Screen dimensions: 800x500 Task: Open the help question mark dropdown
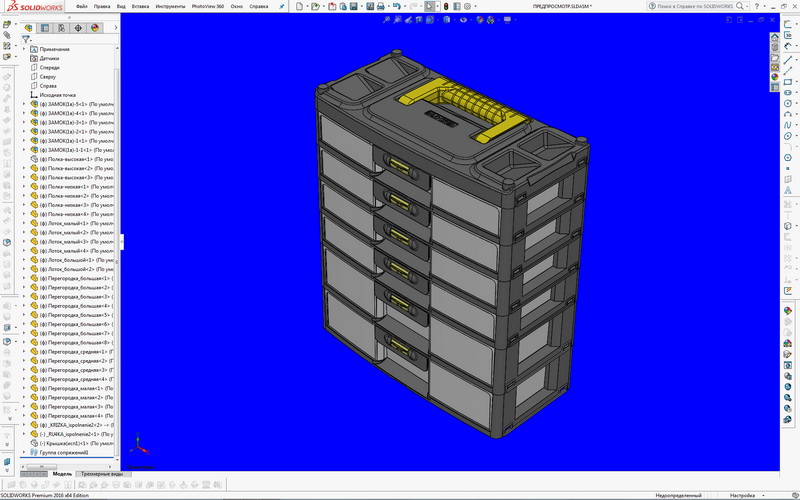tap(764, 6)
